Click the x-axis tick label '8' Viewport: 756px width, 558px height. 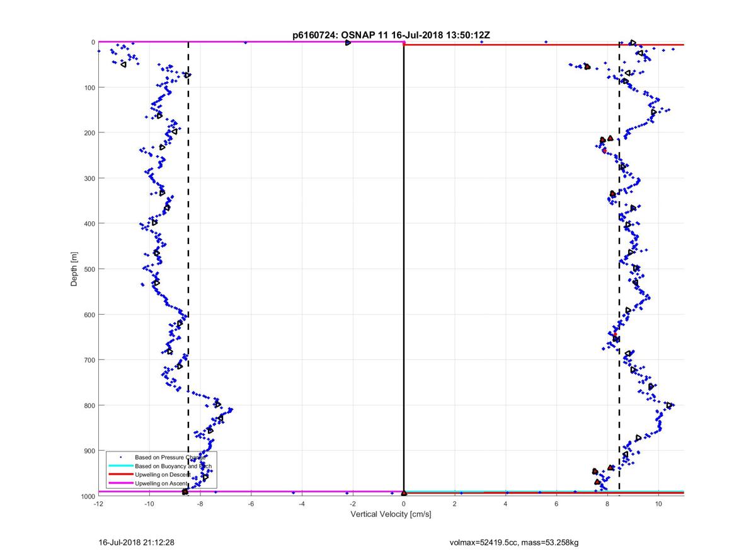pos(607,504)
